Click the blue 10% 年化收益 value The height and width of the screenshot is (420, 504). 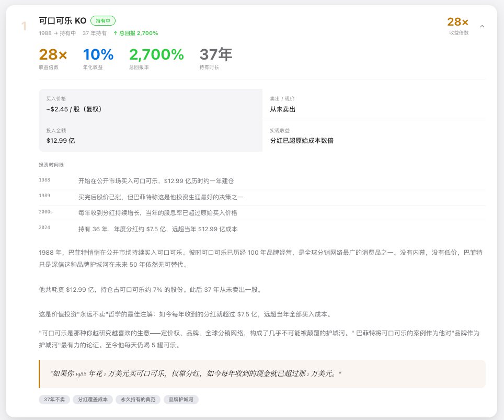(x=98, y=54)
